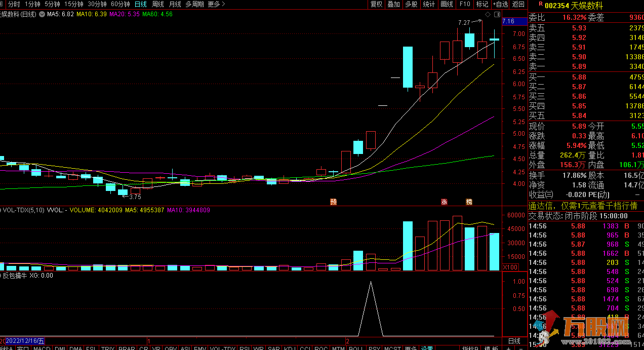Add stock to watchlist with +自选
Viewport: 644px width, 350px height.
tap(500, 4)
